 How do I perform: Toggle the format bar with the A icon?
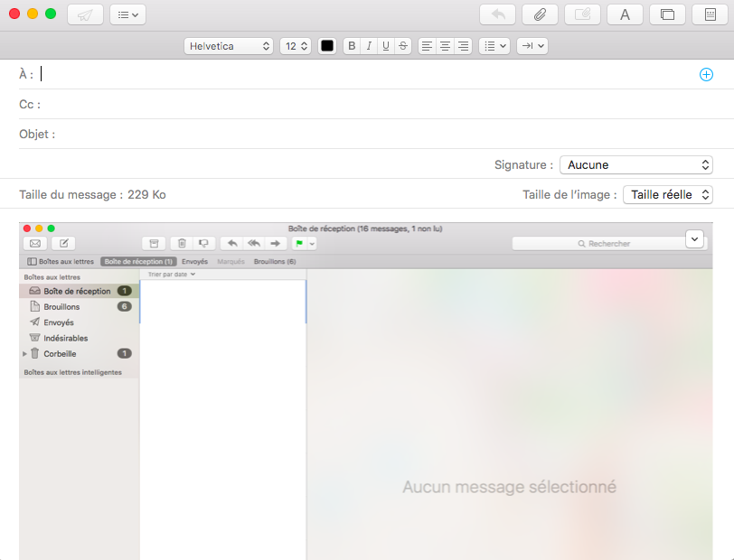coord(625,14)
